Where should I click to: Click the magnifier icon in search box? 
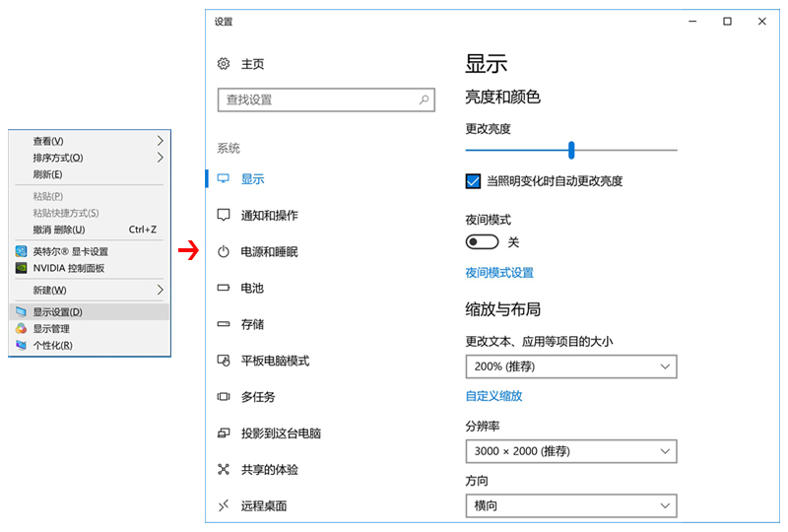[x=424, y=100]
